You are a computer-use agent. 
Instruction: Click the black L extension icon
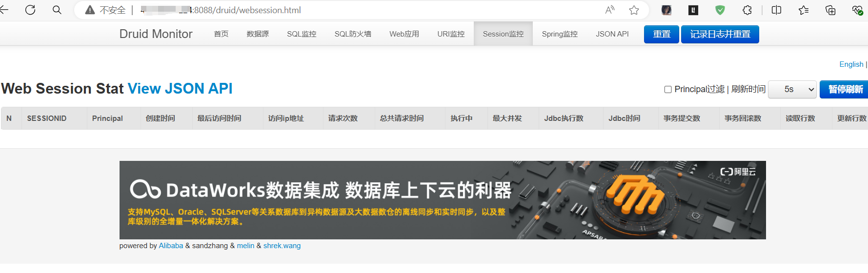693,10
